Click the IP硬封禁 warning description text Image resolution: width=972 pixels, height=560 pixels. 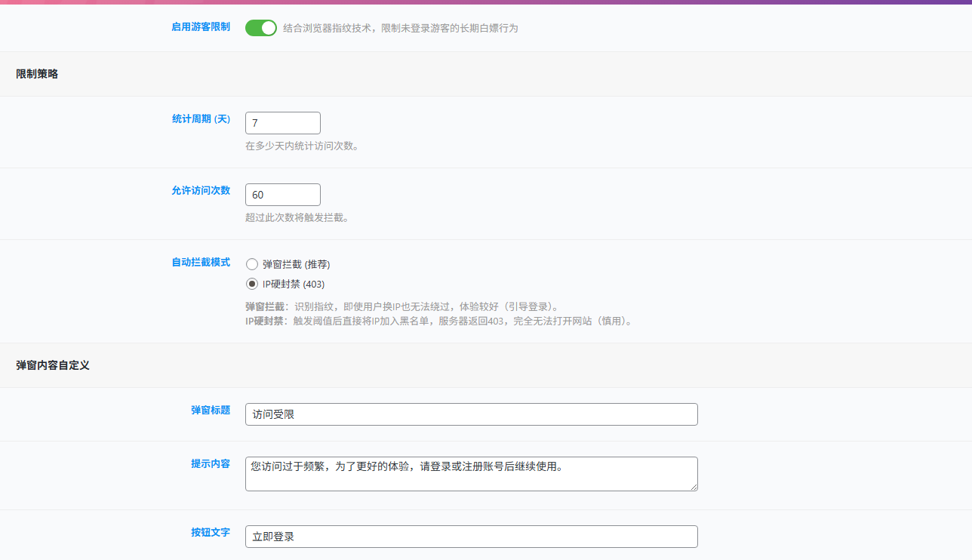tap(438, 321)
